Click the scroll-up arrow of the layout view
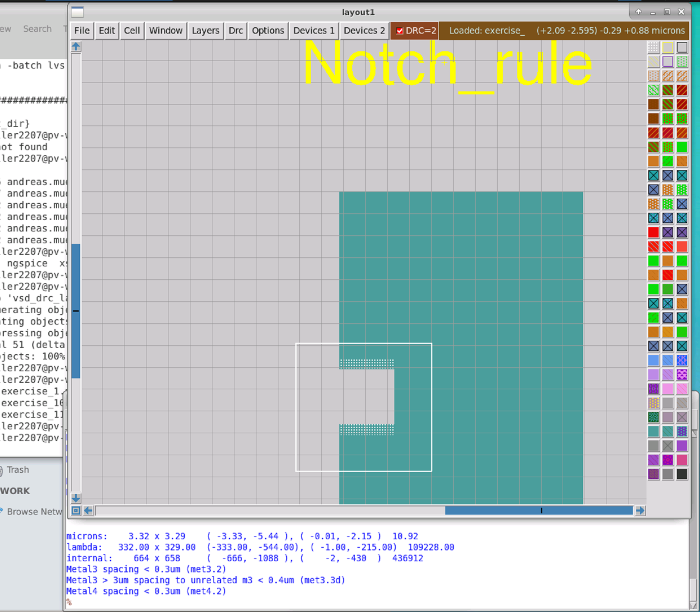 click(76, 47)
